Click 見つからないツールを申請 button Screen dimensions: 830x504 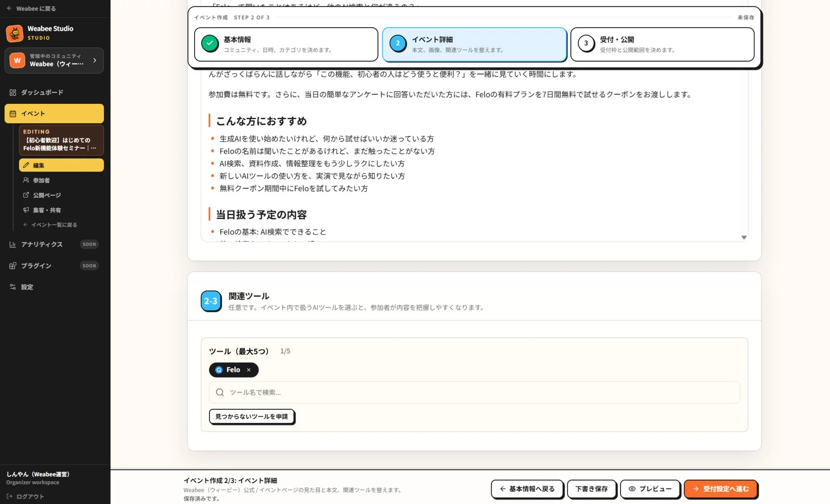252,416
